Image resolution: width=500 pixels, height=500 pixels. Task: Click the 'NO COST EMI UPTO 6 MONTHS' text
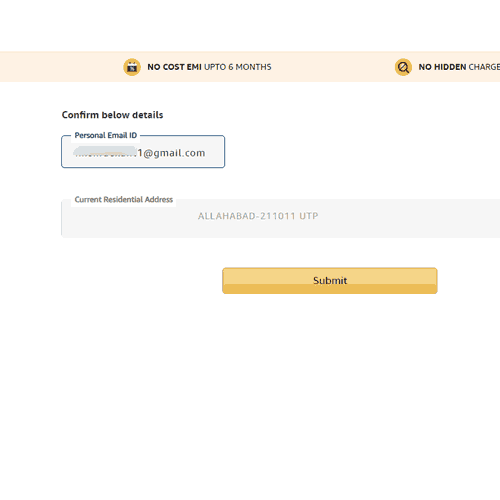click(x=209, y=67)
